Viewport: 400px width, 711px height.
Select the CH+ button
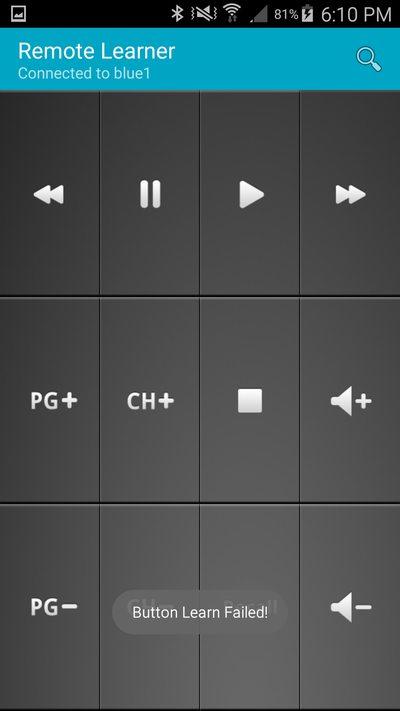(150, 400)
